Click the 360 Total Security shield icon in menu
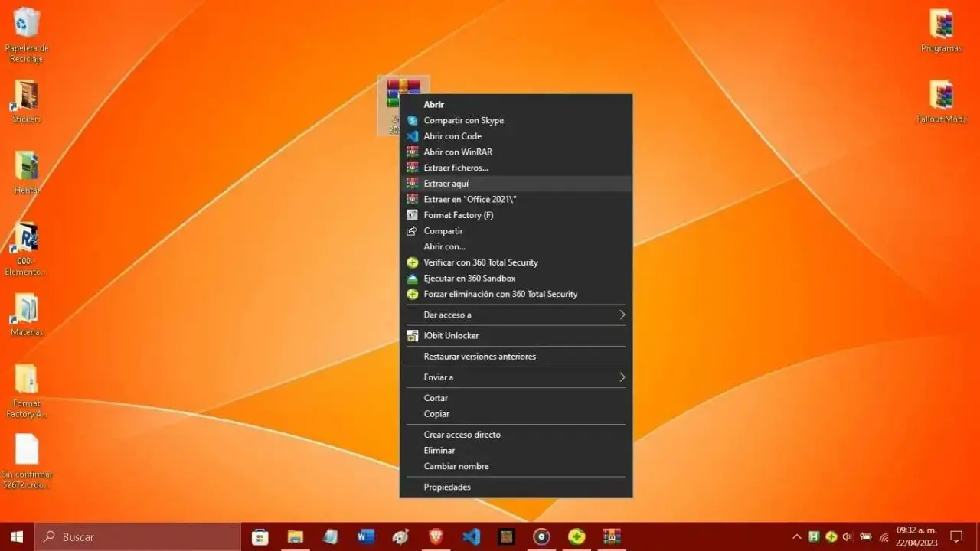Viewport: 980px width, 551px height. coord(413,262)
